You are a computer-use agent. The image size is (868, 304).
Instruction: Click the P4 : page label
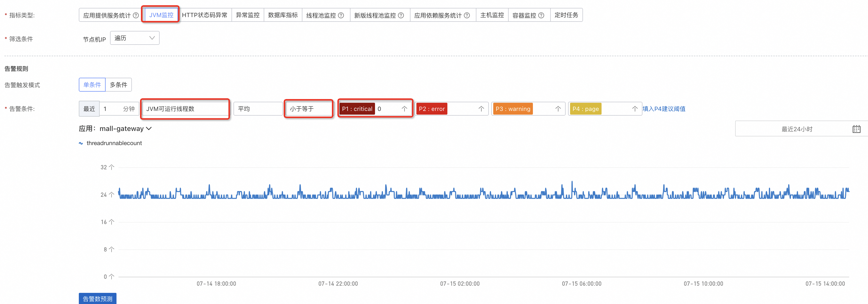pyautogui.click(x=586, y=109)
